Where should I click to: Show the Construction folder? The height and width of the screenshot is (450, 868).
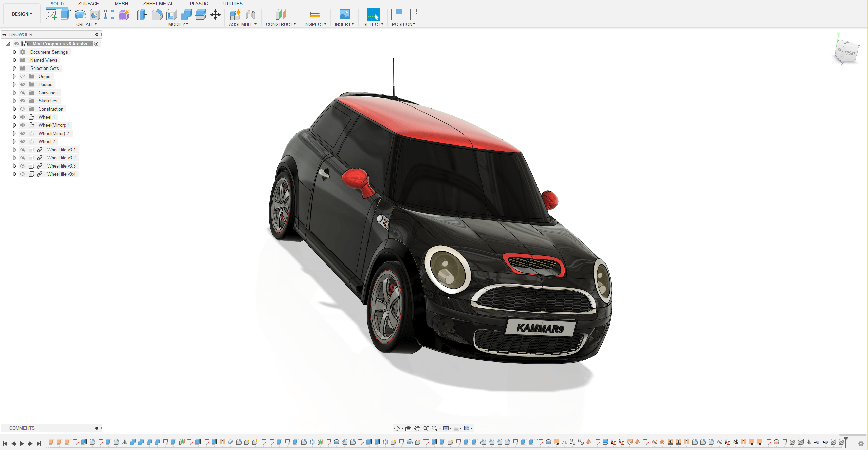click(x=23, y=109)
